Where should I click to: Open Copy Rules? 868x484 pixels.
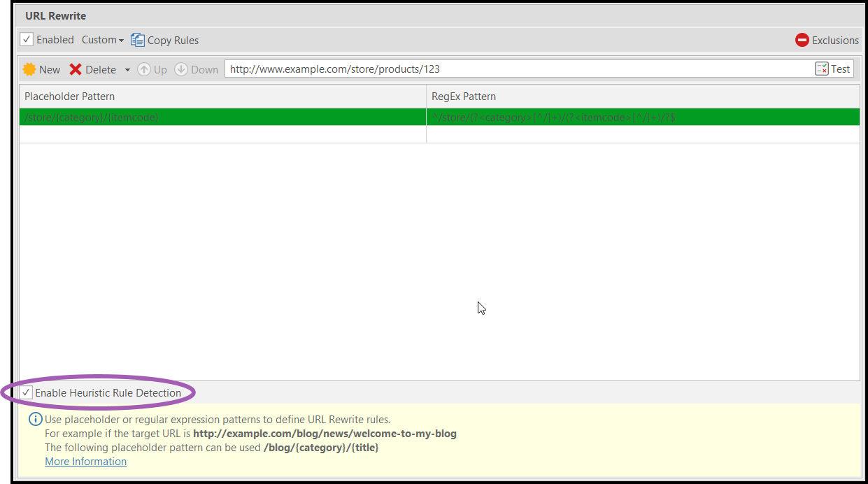click(x=164, y=40)
